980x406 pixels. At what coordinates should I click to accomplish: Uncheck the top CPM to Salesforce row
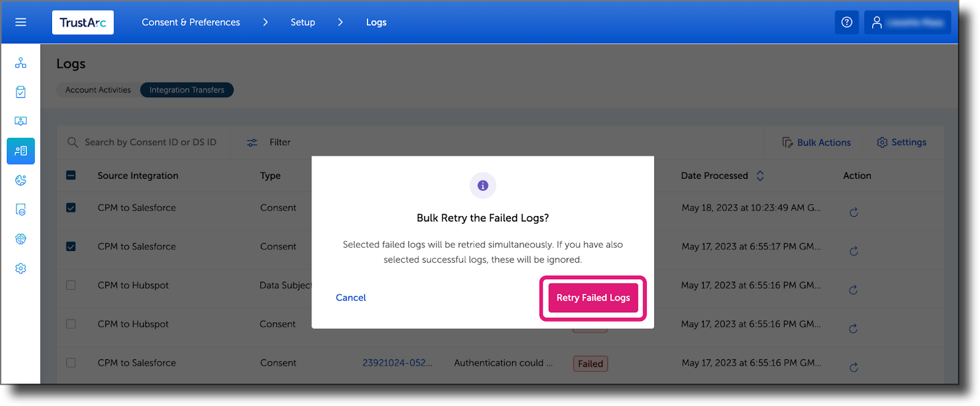tap(70, 208)
